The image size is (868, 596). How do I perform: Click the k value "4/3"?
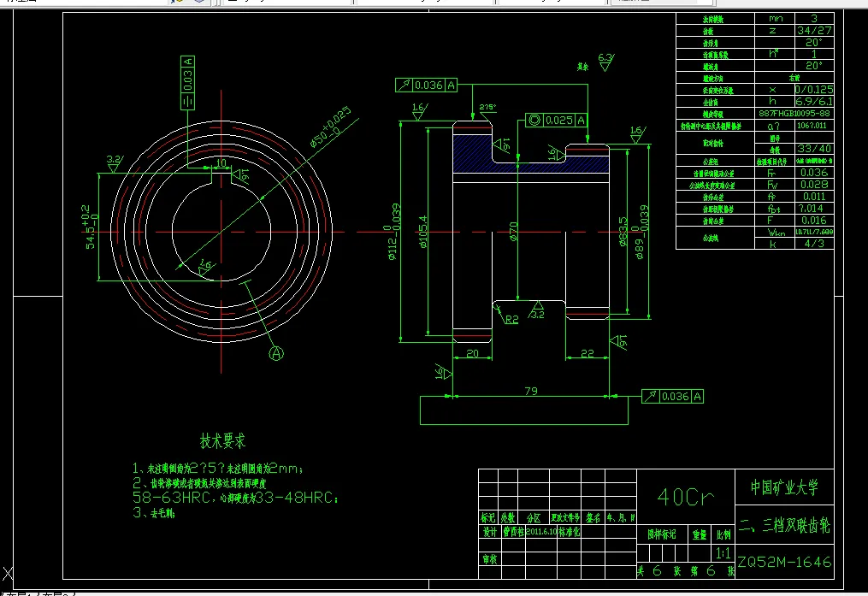point(814,244)
